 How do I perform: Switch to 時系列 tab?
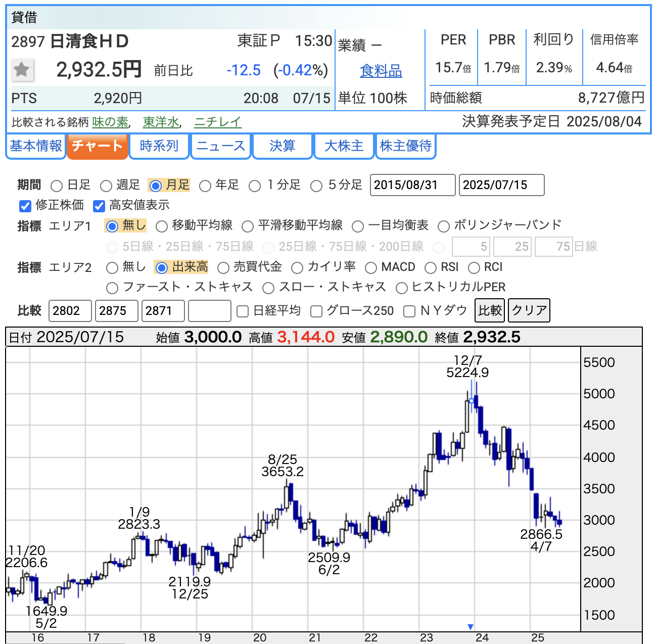pos(159,146)
